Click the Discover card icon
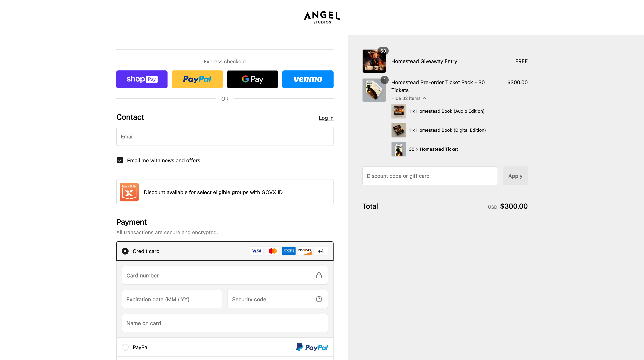 point(305,251)
